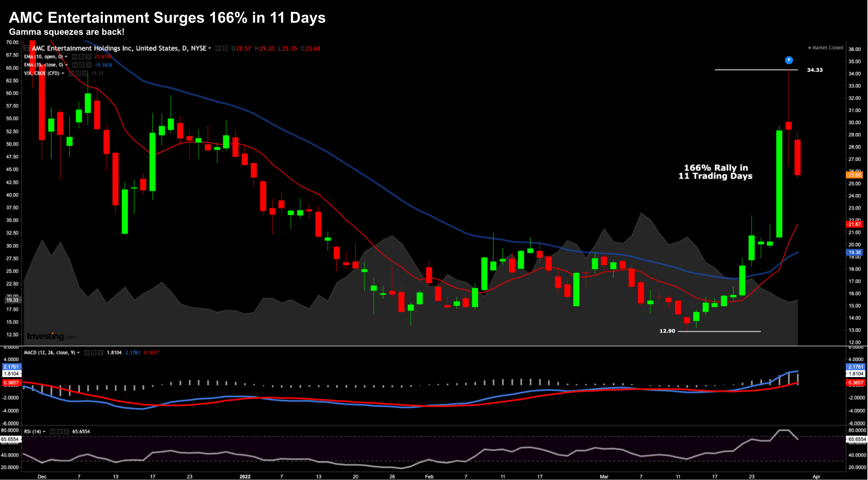Viewport: 868px width, 480px height.
Task: Click the orange 25.68 last price tag
Action: 855,175
